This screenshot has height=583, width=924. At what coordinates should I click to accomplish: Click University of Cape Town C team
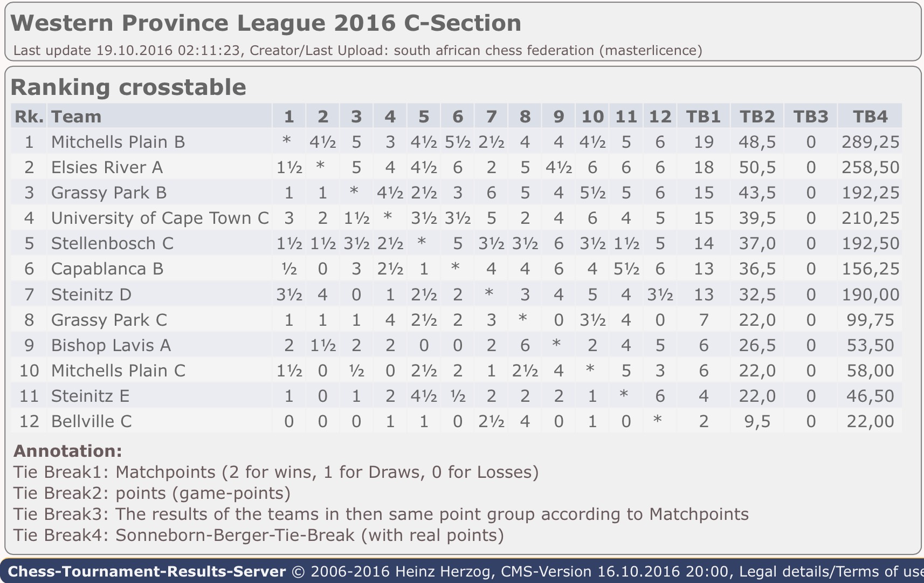[x=160, y=218]
